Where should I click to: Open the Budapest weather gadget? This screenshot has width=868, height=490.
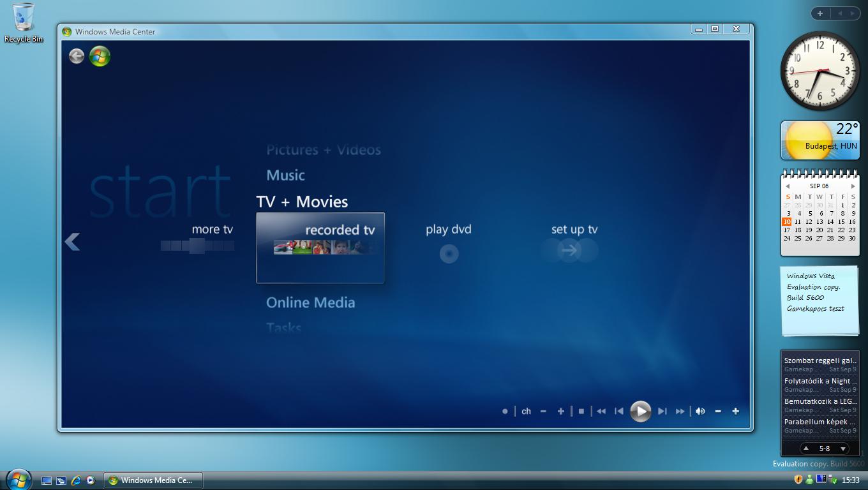(x=820, y=140)
